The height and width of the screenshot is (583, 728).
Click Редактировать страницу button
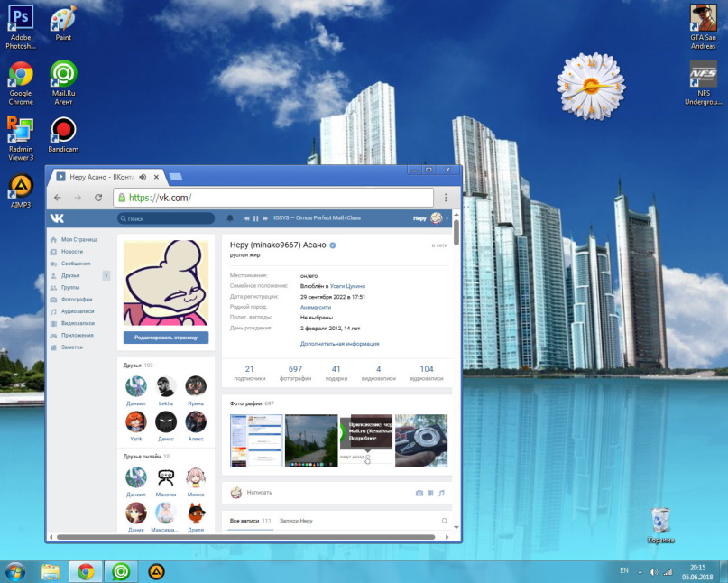pos(166,338)
